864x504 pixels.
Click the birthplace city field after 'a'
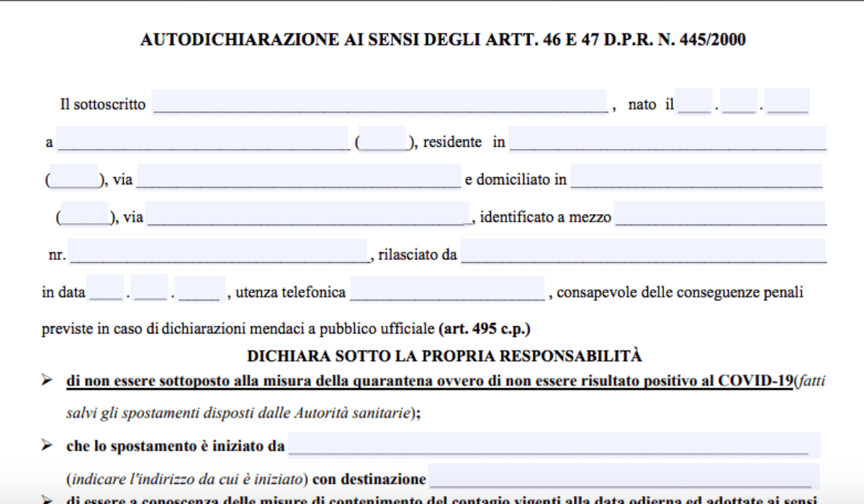pyautogui.click(x=203, y=140)
